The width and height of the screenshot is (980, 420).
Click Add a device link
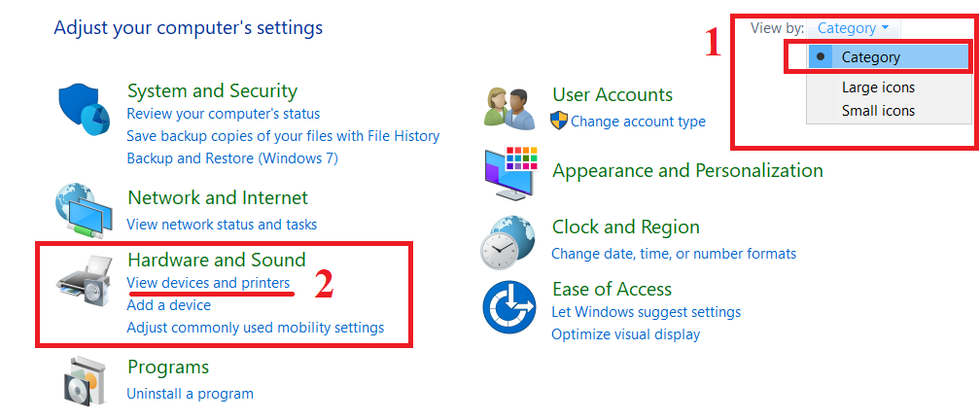(x=168, y=305)
